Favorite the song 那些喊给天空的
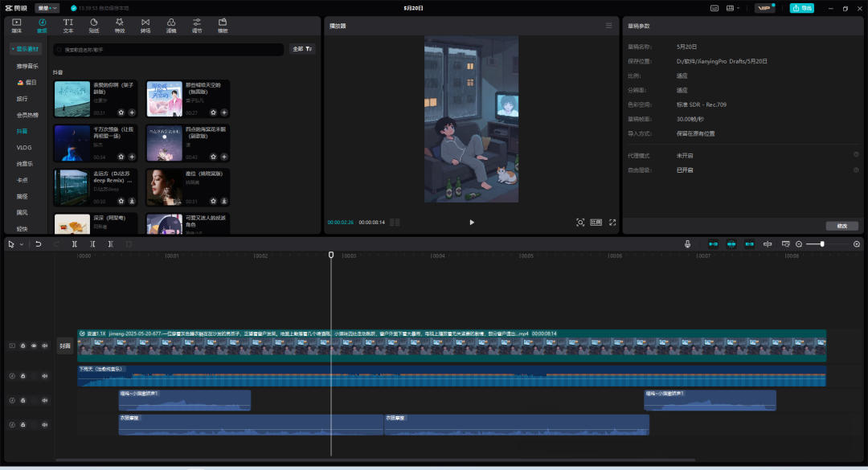 pyautogui.click(x=214, y=112)
